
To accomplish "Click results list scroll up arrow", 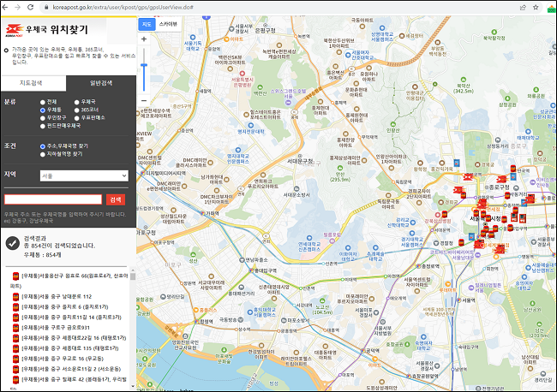I will [133, 270].
